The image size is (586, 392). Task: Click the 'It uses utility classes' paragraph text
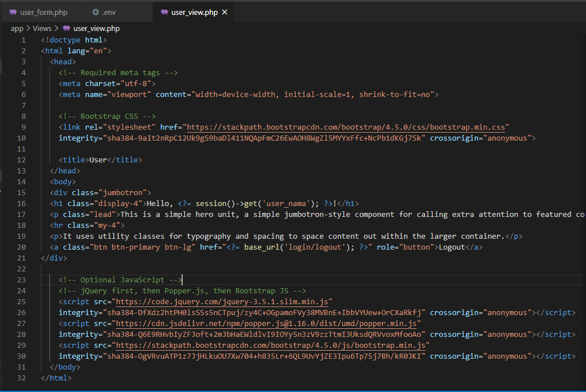[284, 236]
